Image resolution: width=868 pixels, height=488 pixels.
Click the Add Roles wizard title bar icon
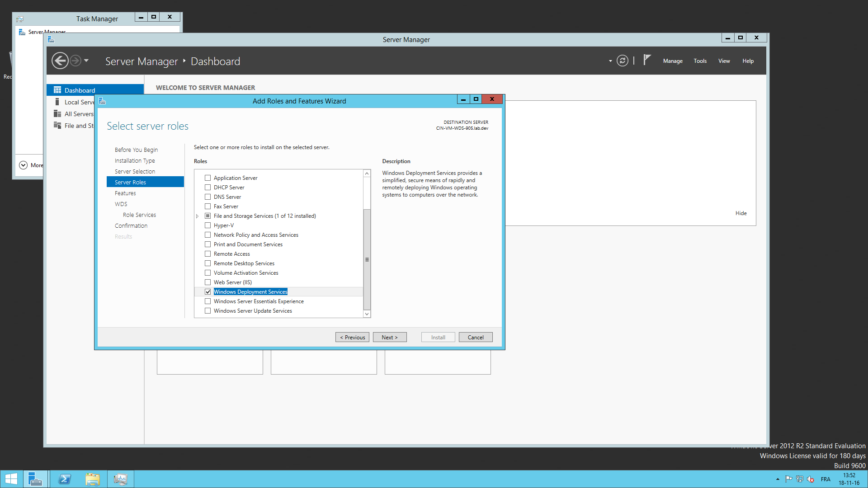(102, 101)
